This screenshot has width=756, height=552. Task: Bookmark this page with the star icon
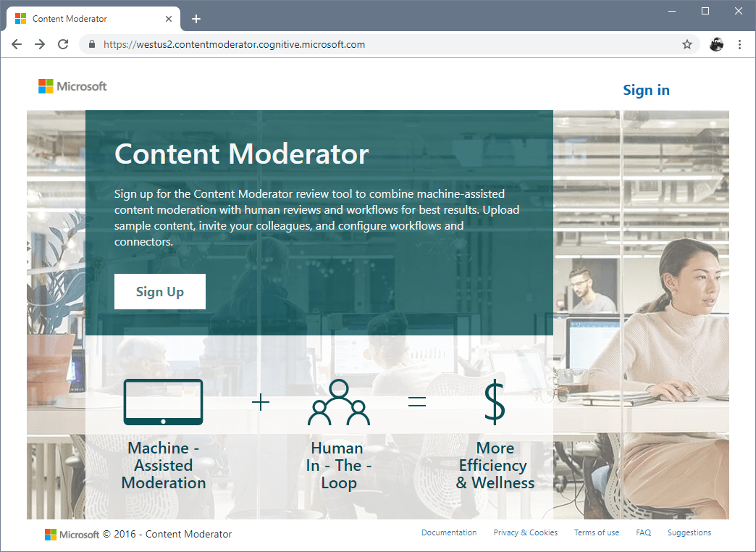[x=687, y=44]
